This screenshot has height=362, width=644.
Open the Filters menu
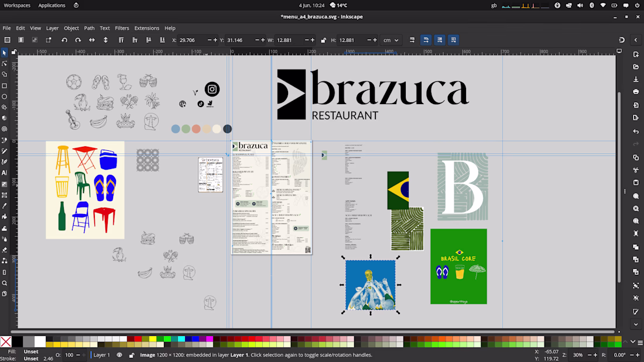point(122,28)
